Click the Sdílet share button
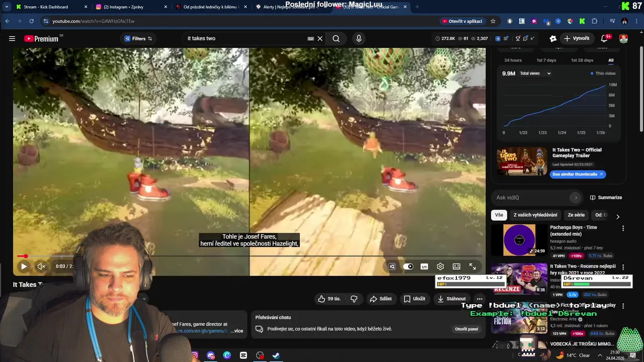Image resolution: width=644 pixels, height=362 pixels. coord(380,299)
